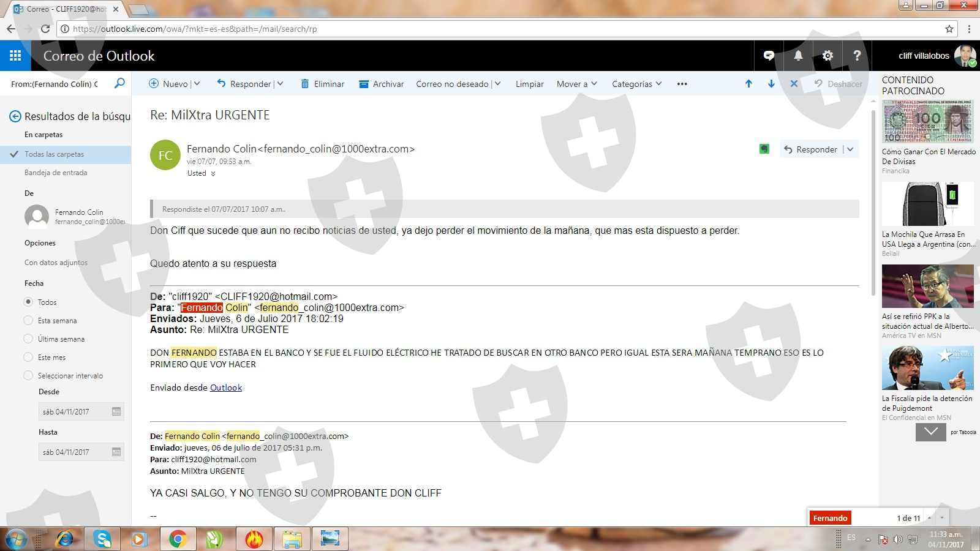Open Skype from the taskbar
980x551 pixels.
point(102,539)
